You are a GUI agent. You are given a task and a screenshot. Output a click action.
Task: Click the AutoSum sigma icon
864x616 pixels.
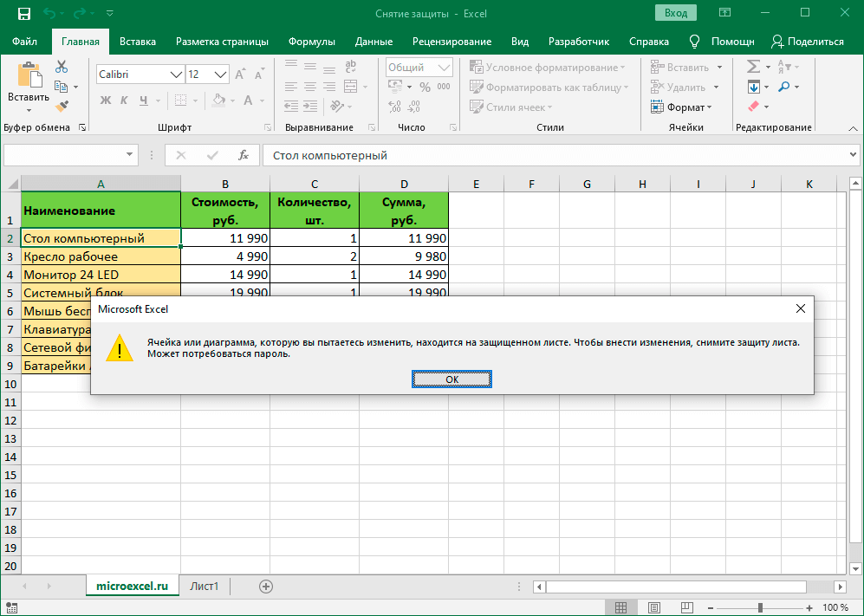[753, 68]
